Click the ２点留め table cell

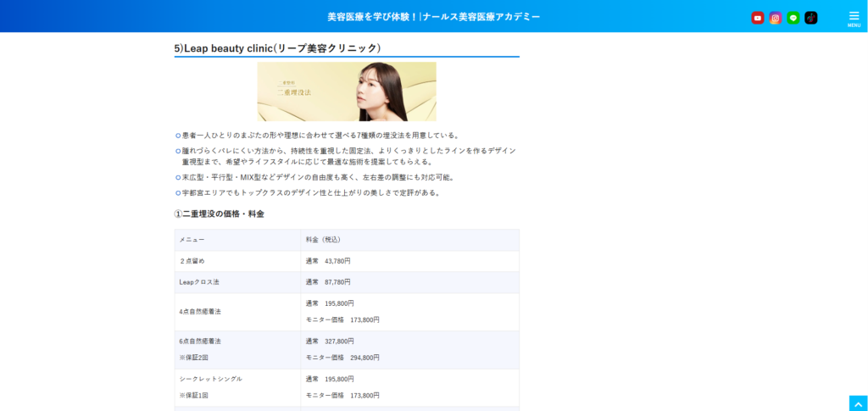pos(237,261)
